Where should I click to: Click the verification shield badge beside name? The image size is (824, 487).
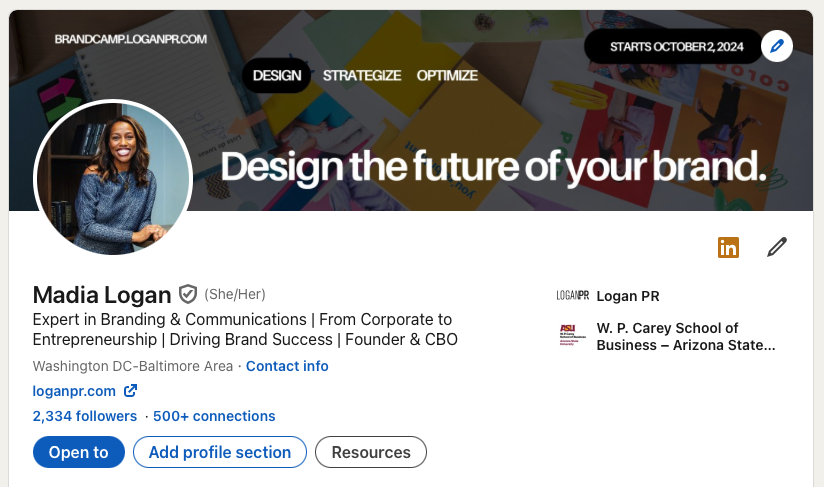coord(187,294)
